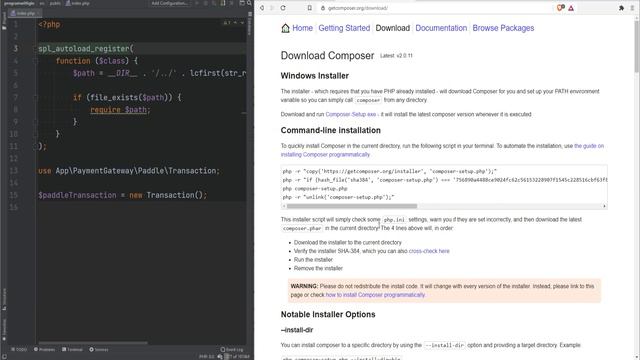Click the PHP language level in the status bar

[207, 356]
